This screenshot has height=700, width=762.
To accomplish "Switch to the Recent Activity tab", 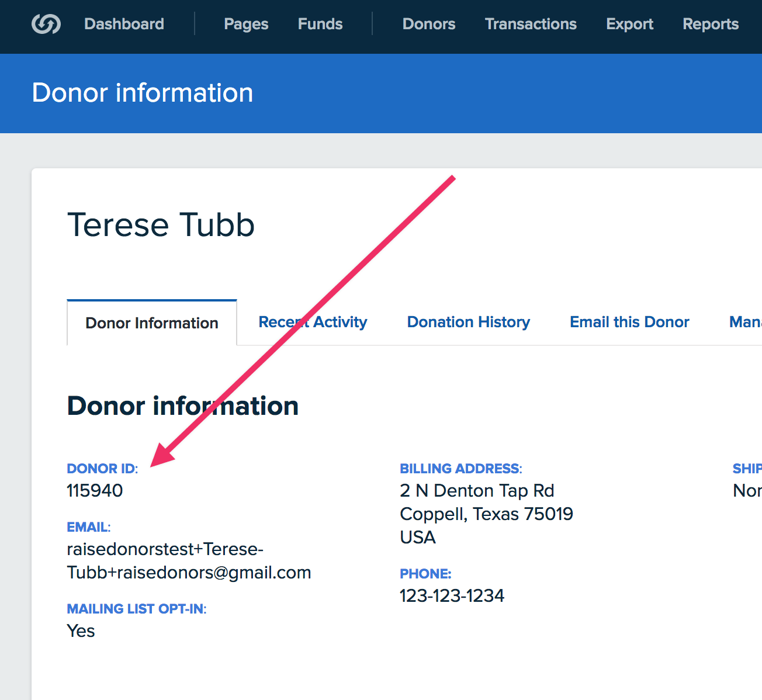I will pos(313,322).
